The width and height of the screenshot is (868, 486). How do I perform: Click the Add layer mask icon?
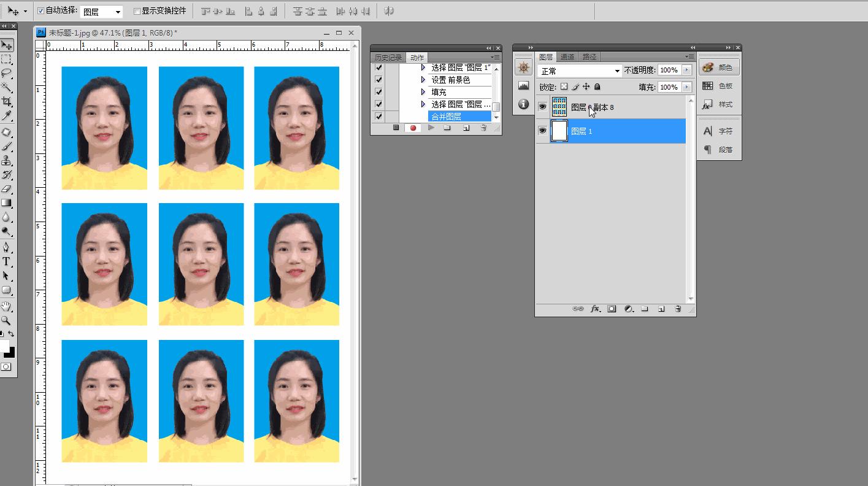(612, 309)
